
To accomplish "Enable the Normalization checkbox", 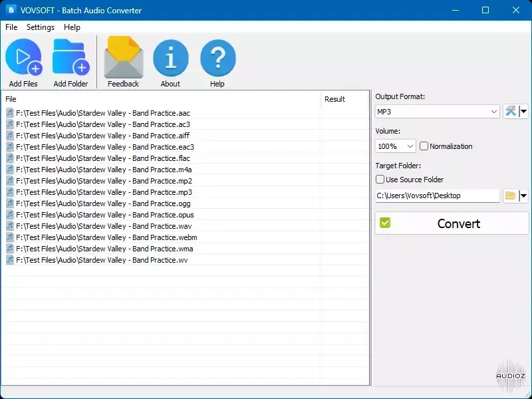I will pos(424,146).
